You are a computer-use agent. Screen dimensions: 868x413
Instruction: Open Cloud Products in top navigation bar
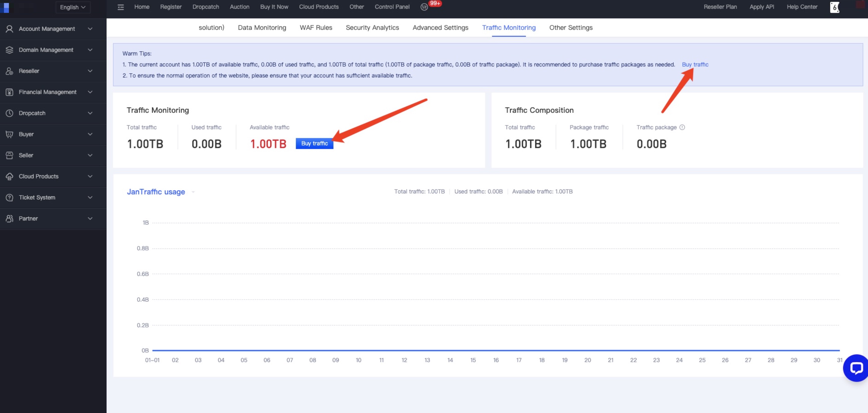[319, 7]
